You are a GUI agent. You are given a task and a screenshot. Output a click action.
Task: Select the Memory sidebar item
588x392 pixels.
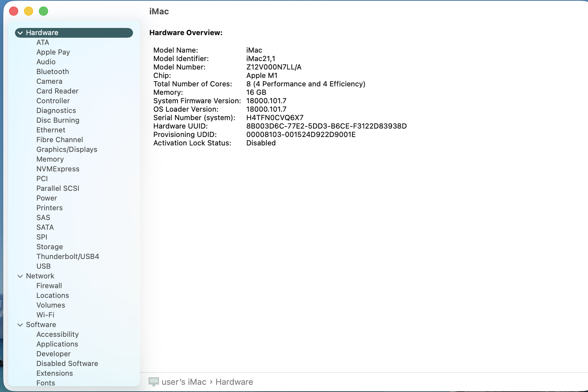click(x=50, y=159)
